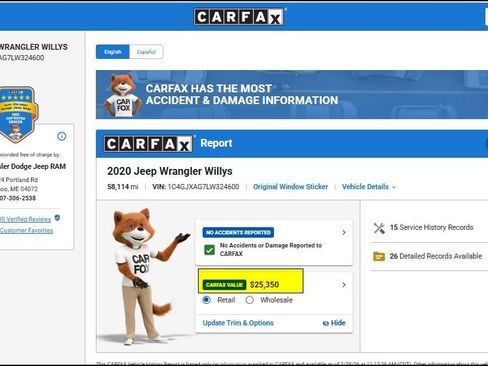
Task: Click the green checkmark for no accidents
Action: pyautogui.click(x=210, y=250)
